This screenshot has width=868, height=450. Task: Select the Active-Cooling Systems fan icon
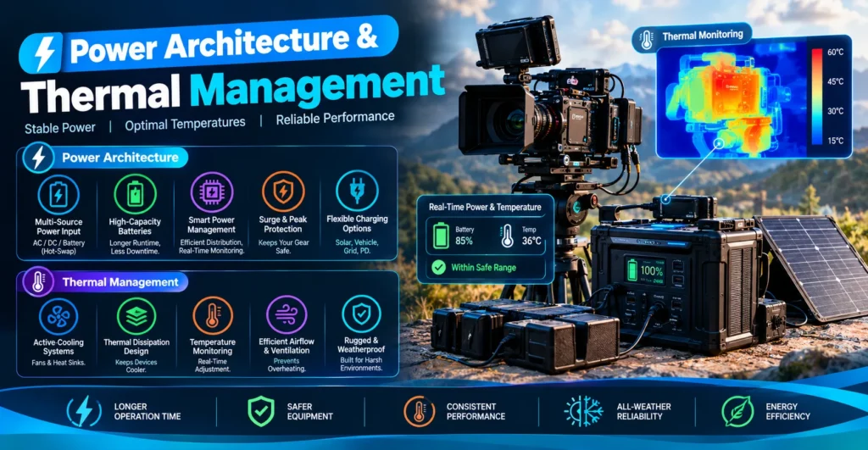pyautogui.click(x=58, y=317)
